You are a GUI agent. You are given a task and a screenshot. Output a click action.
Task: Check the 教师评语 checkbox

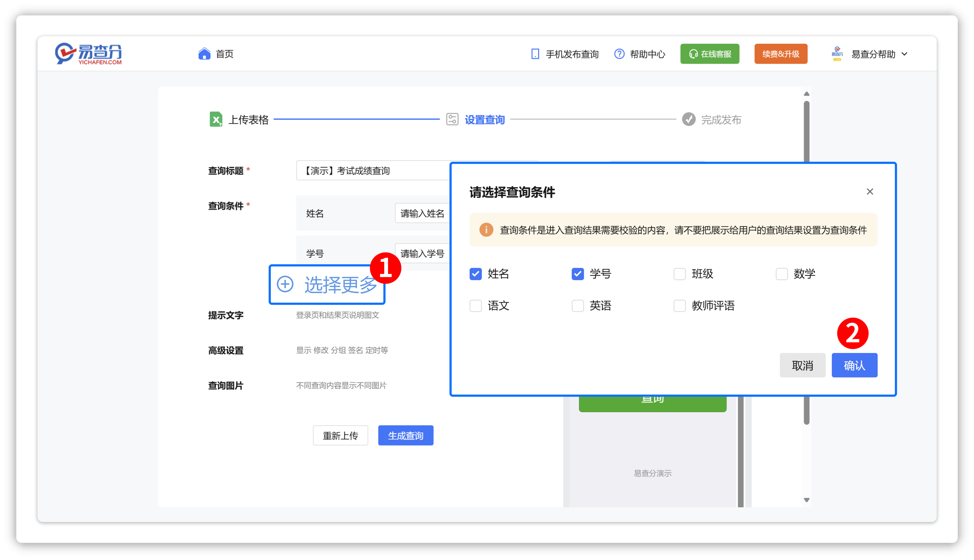tap(679, 306)
